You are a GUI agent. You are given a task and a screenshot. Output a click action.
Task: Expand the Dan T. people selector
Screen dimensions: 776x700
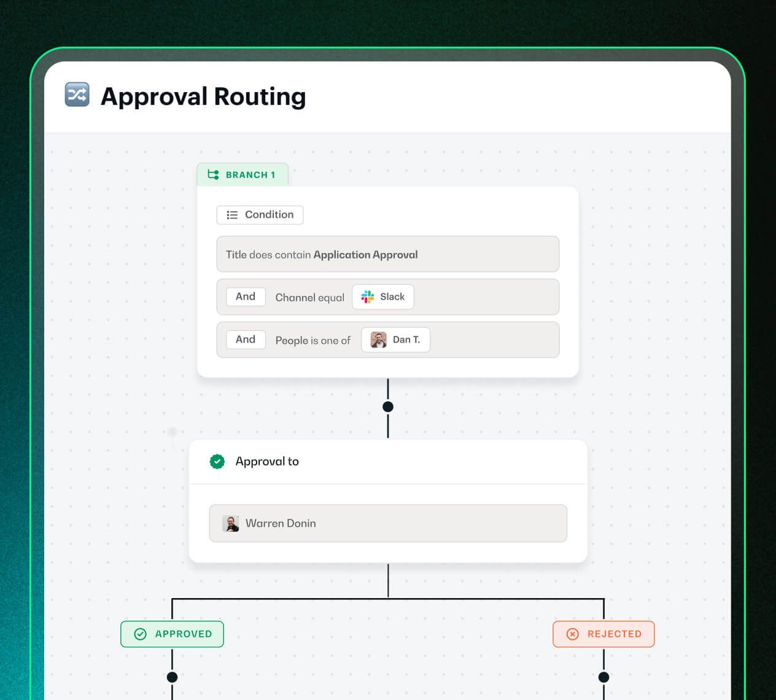(x=395, y=340)
